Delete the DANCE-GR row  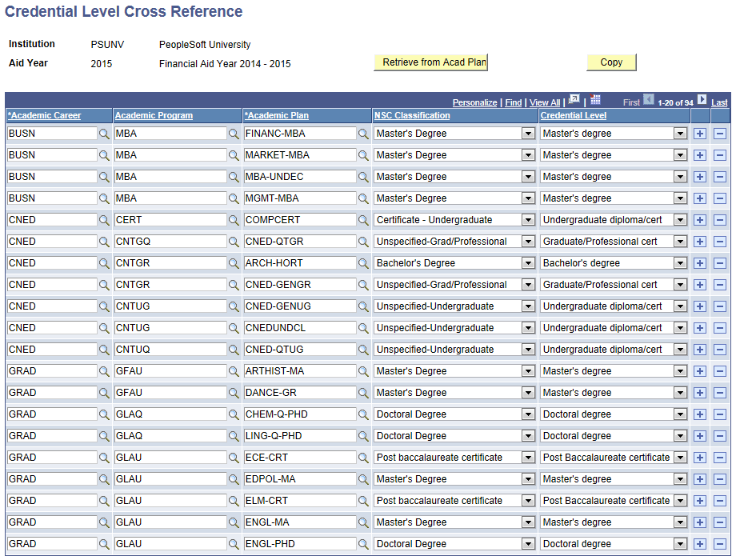[719, 392]
